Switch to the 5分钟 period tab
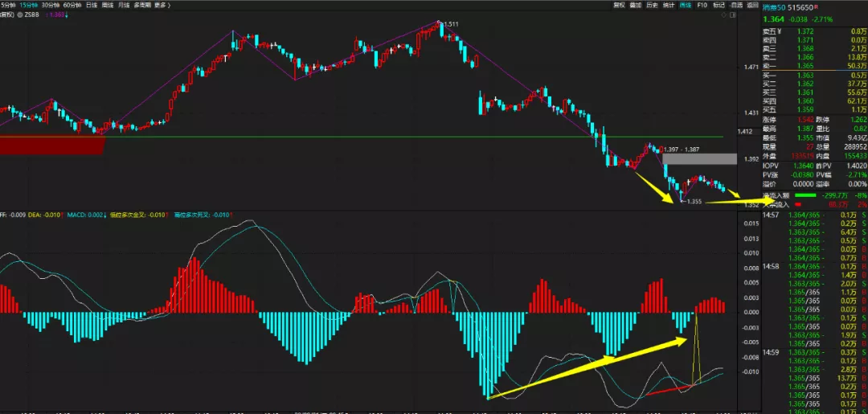This screenshot has width=868, height=414. (8, 5)
